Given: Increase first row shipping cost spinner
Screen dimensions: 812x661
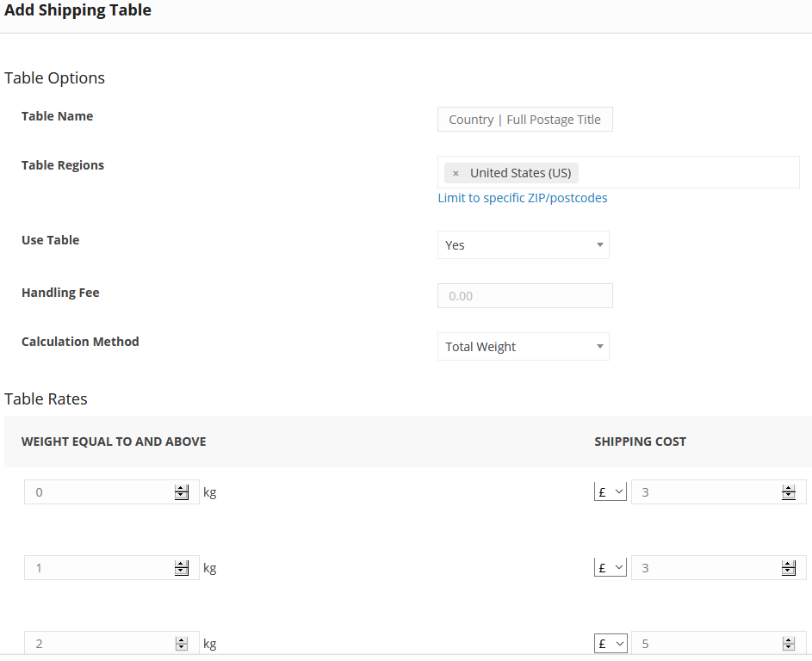Looking at the screenshot, I should click(x=788, y=489).
